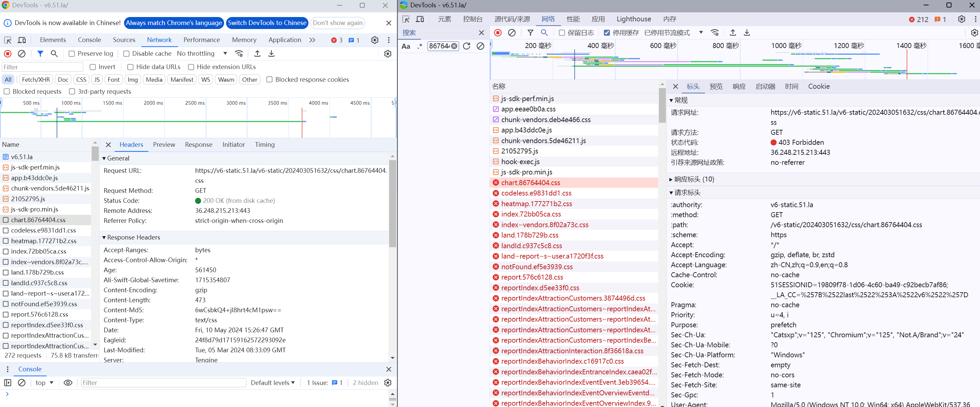This screenshot has height=407, width=980.
Task: Click the red error count badge showing 3
Action: (337, 40)
